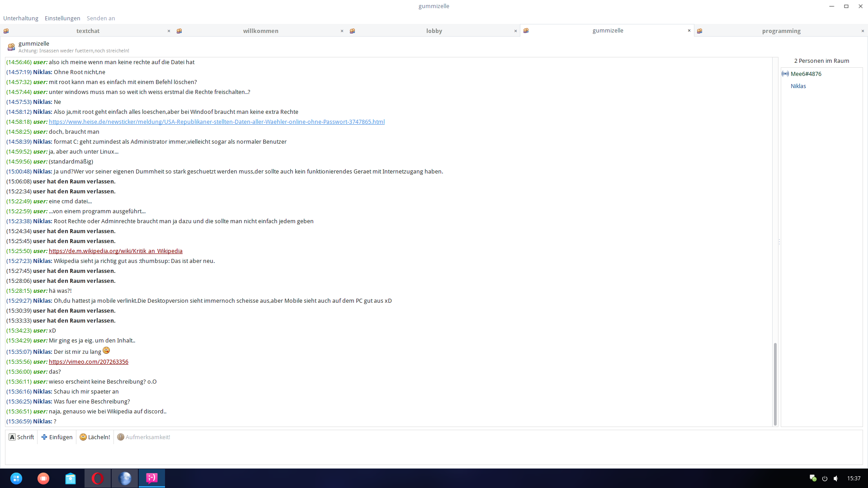Click the chat history vertical scrollbar

pyautogui.click(x=775, y=384)
